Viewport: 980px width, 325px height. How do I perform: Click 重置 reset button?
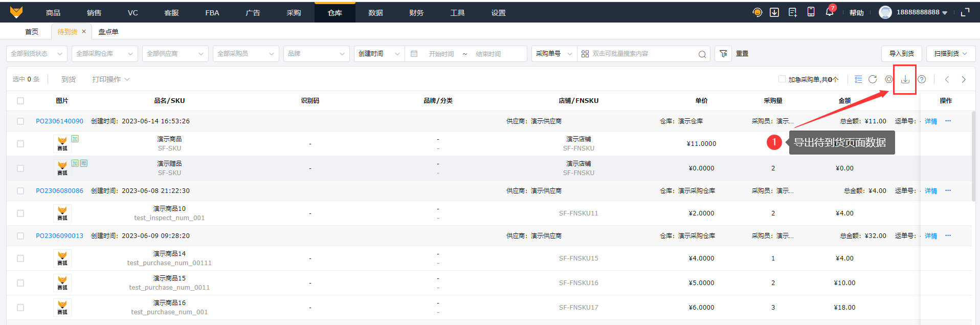[x=742, y=54]
